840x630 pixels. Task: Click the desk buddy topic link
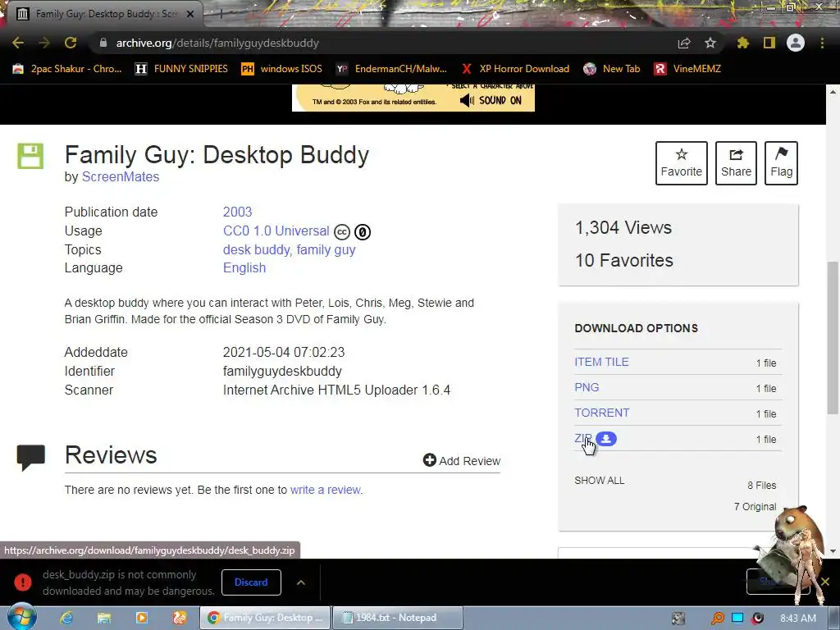[x=257, y=249]
